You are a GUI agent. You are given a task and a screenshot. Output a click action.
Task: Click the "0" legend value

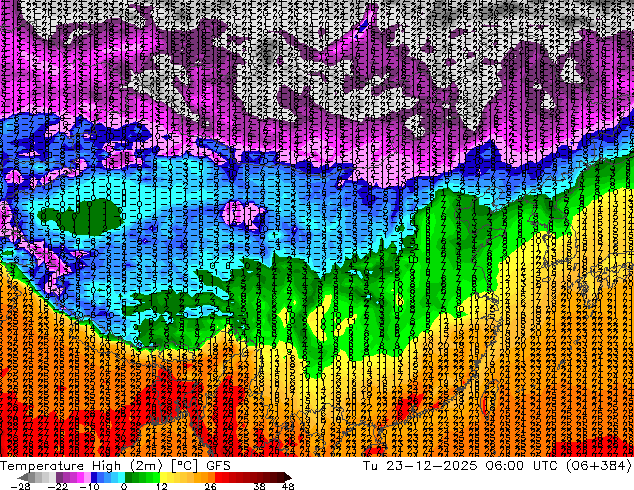(124, 486)
